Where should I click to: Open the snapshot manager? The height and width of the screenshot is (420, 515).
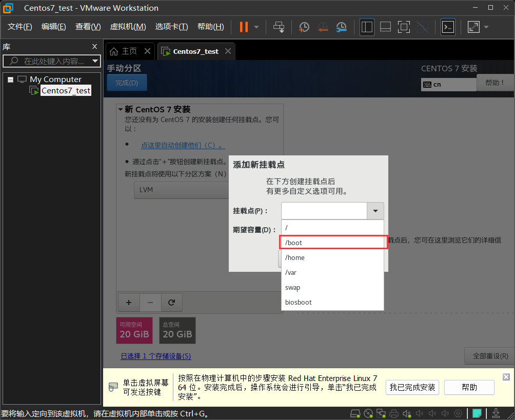(x=342, y=27)
